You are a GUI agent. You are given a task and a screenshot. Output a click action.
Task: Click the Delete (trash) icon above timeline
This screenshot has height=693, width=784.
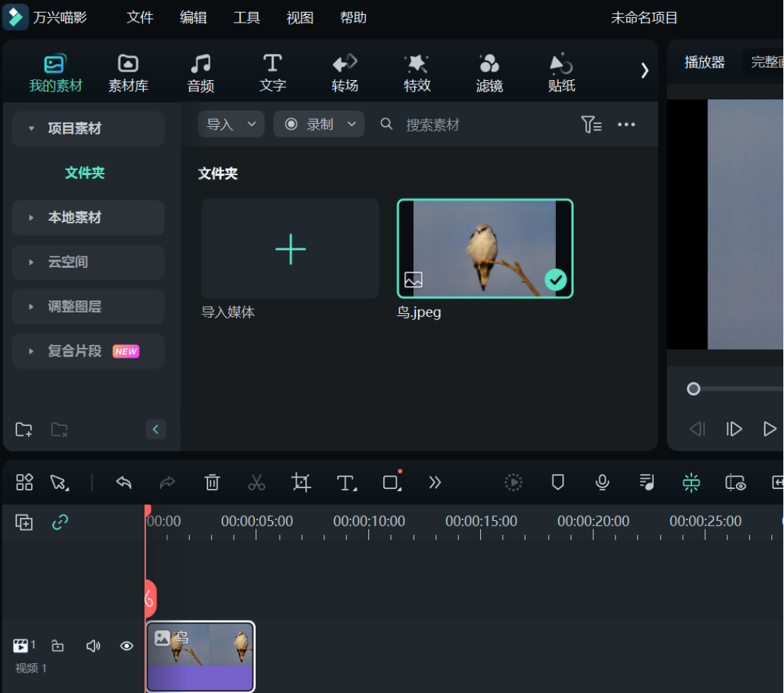212,483
